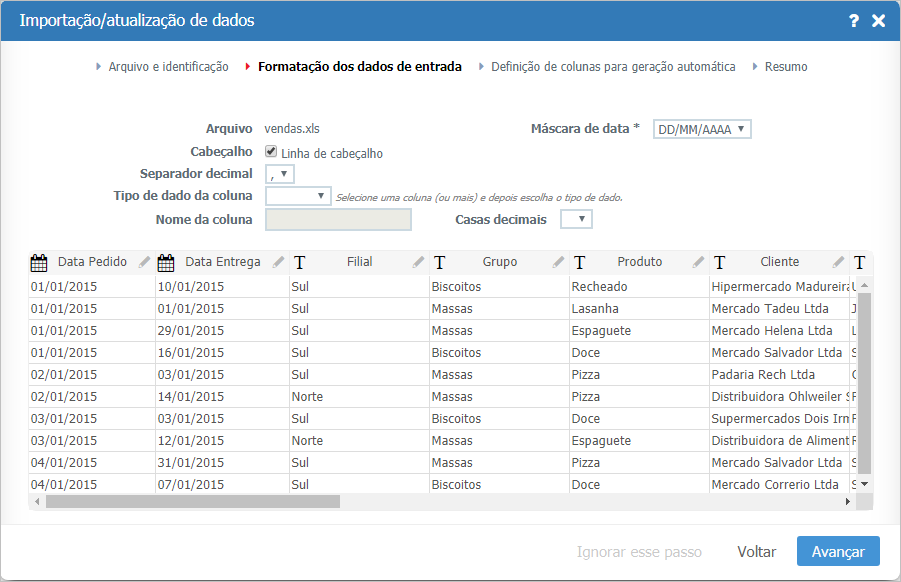Click inside the Nome da coluna field
This screenshot has height=582, width=901.
(338, 218)
